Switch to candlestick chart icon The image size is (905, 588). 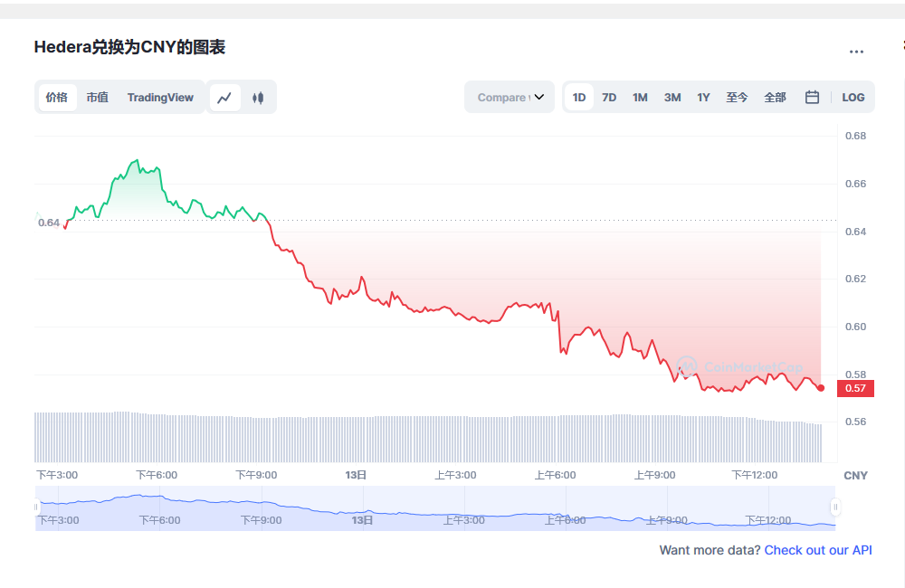(x=258, y=98)
